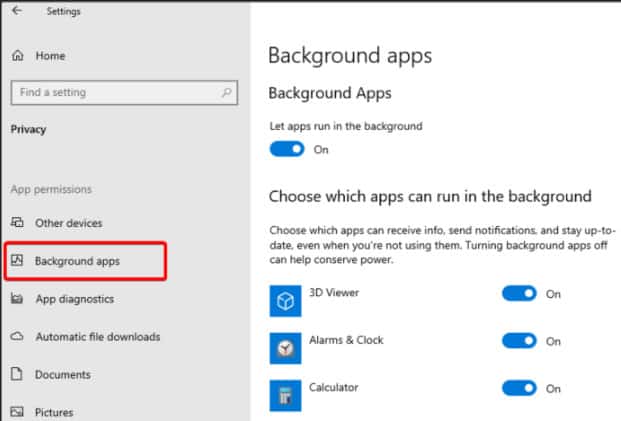Click the Calculator app icon
The width and height of the screenshot is (621, 421).
point(285,393)
